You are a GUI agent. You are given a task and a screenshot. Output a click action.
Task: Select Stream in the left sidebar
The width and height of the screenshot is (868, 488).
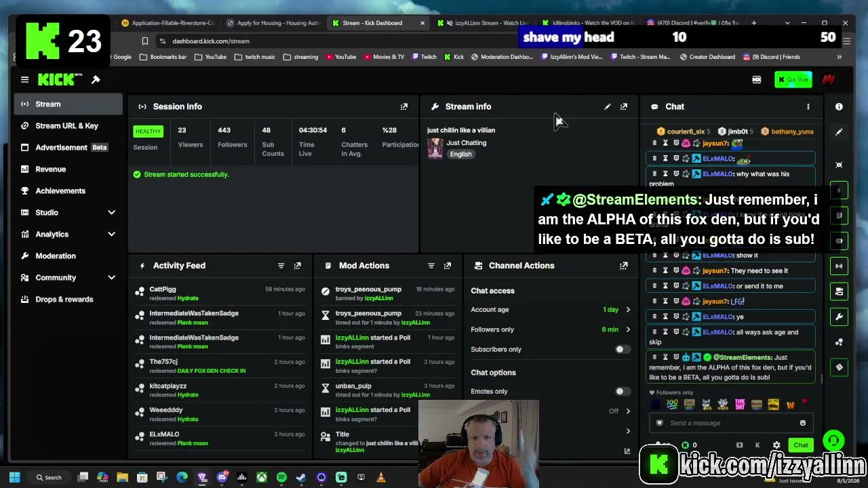68,104
